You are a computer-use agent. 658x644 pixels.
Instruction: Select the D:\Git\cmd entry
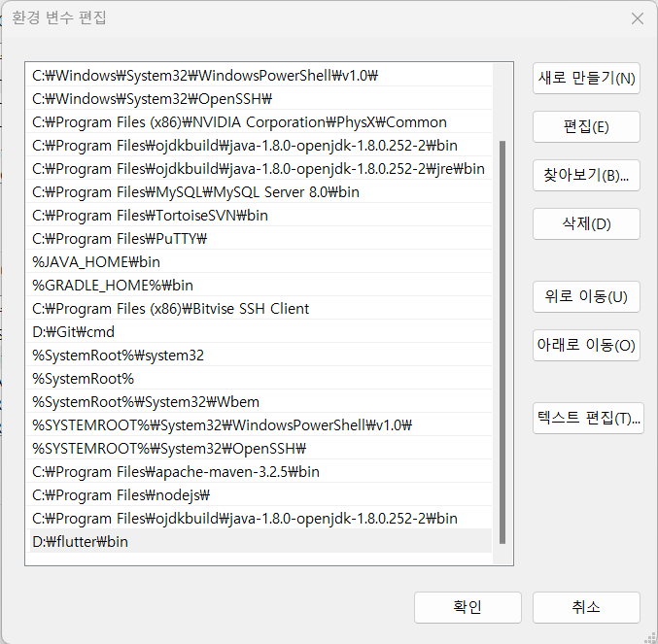(260, 332)
